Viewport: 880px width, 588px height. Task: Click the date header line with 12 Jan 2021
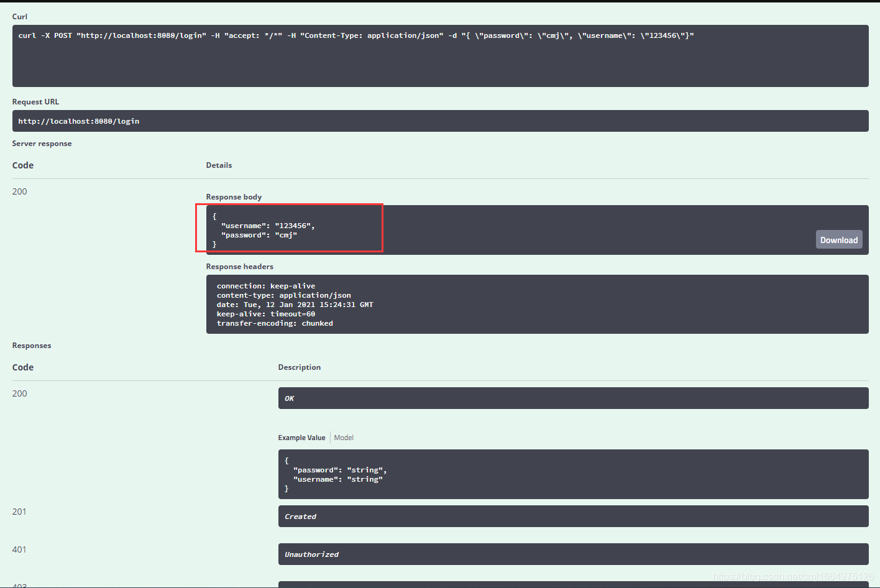click(x=295, y=305)
